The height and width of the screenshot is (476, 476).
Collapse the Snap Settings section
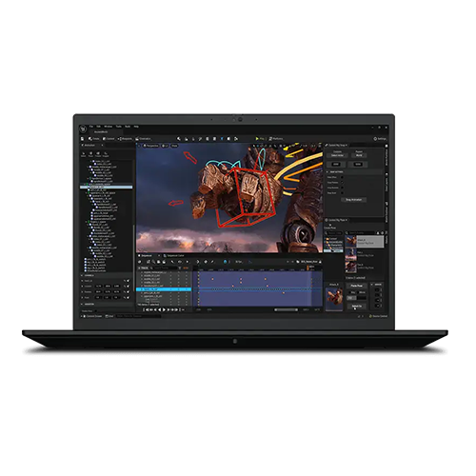[327, 171]
